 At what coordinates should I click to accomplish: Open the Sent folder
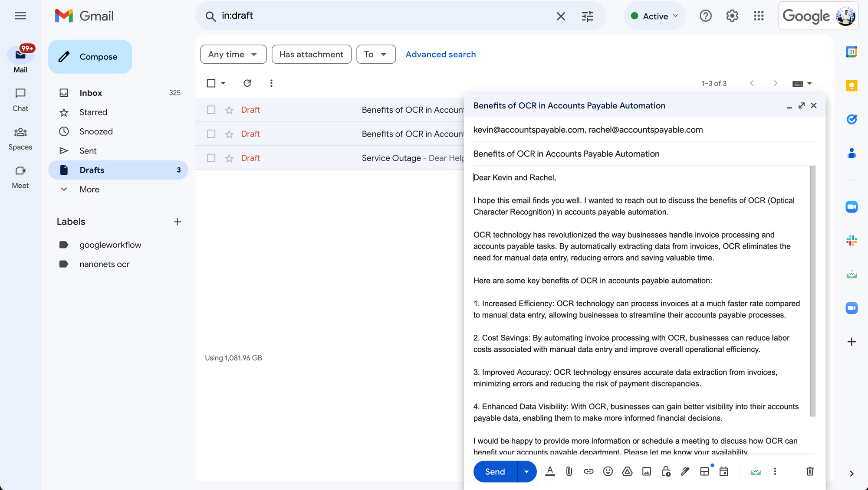tap(88, 151)
